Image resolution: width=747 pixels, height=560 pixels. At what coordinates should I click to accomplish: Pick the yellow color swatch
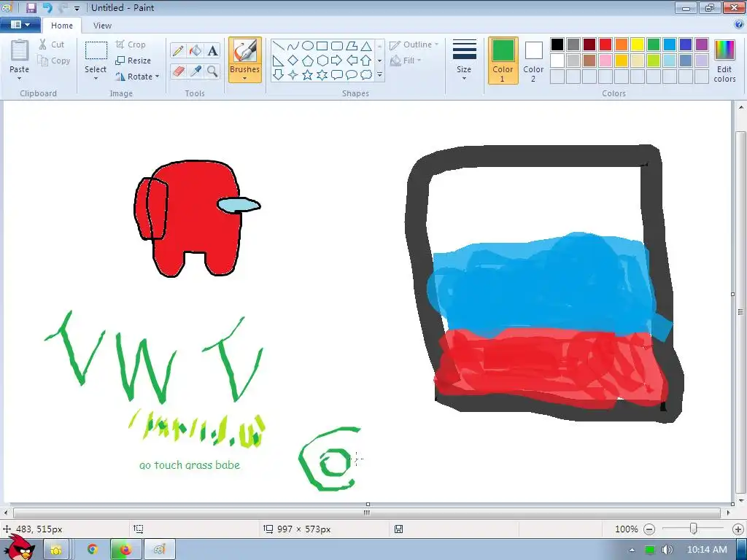click(x=638, y=44)
